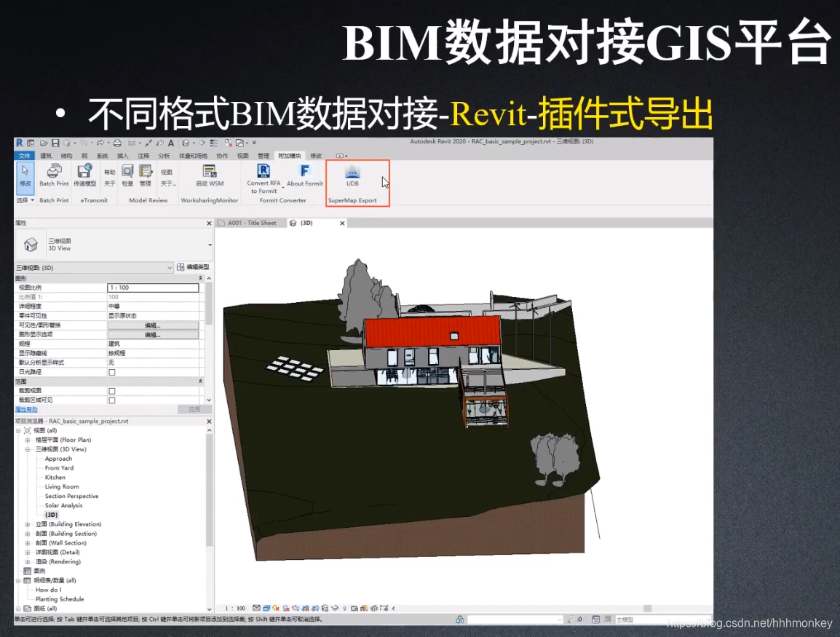Image resolution: width=840 pixels, height=637 pixels.
Task: Click the Print icon in quick access toolbar
Action: 117,143
